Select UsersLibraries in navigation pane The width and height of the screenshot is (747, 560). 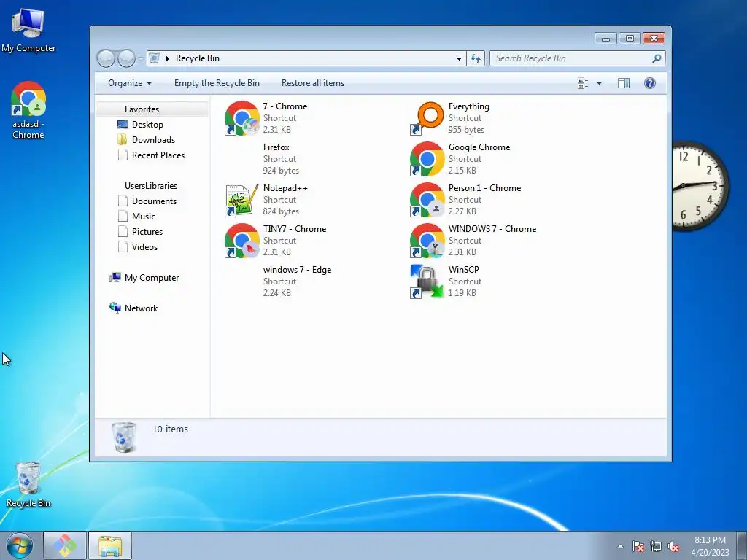click(x=150, y=186)
